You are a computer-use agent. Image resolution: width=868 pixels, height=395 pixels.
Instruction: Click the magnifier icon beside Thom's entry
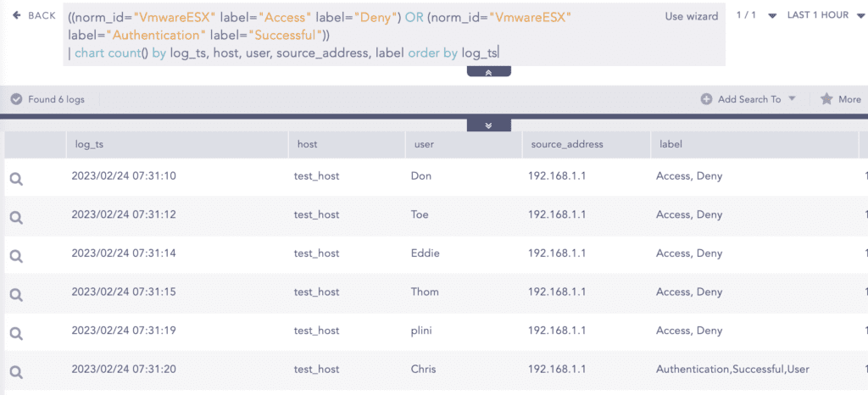16,294
